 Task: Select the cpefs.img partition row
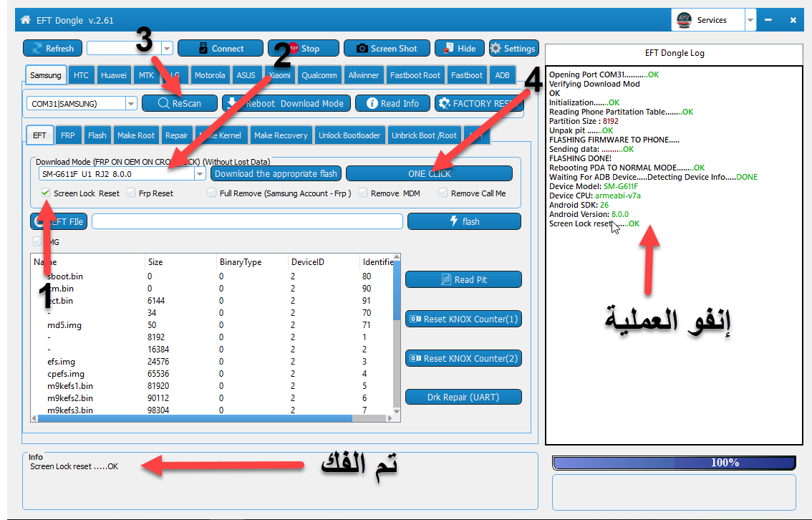point(213,374)
